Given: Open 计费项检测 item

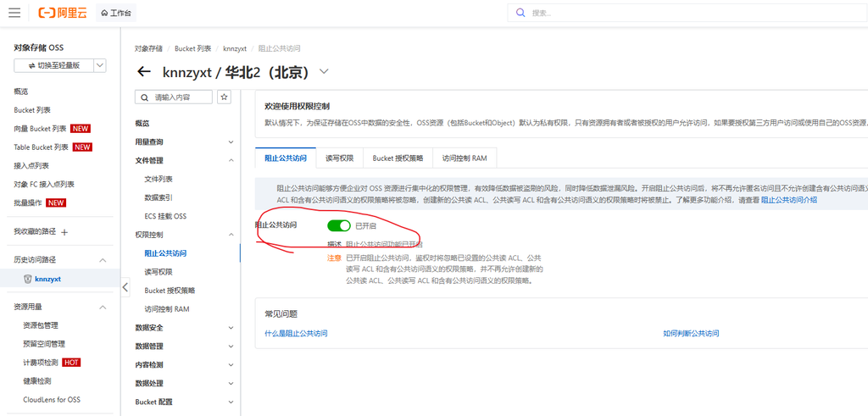Looking at the screenshot, I should [x=41, y=363].
